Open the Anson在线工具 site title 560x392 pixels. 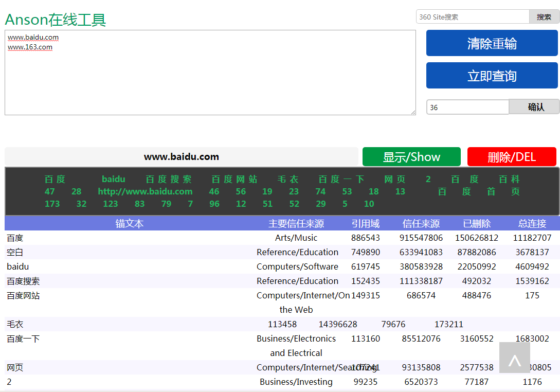coord(56,20)
